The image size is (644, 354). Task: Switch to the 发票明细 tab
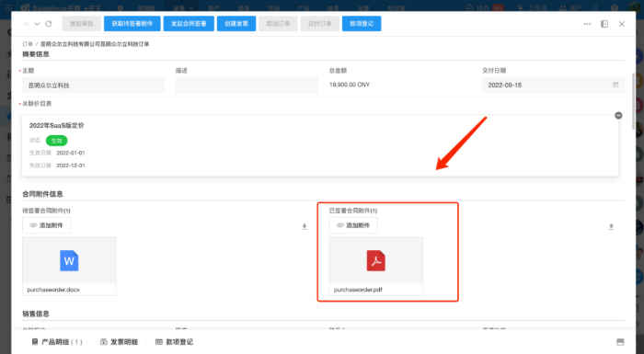pyautogui.click(x=119, y=342)
